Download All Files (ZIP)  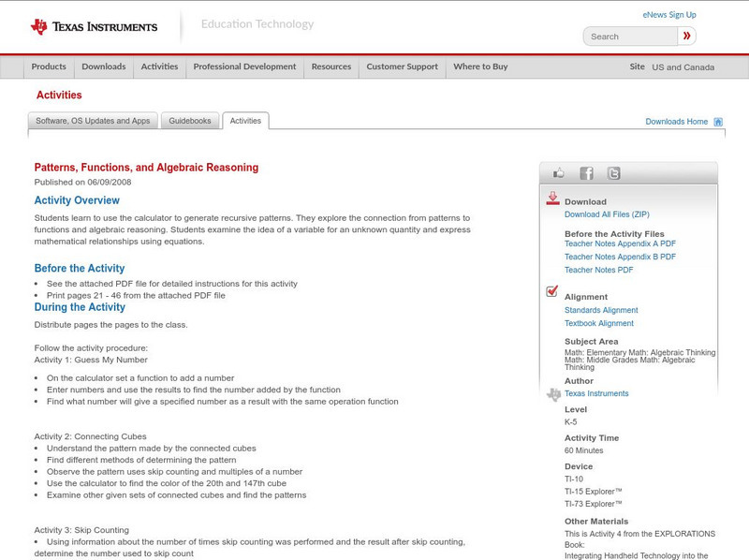pyautogui.click(x=607, y=214)
